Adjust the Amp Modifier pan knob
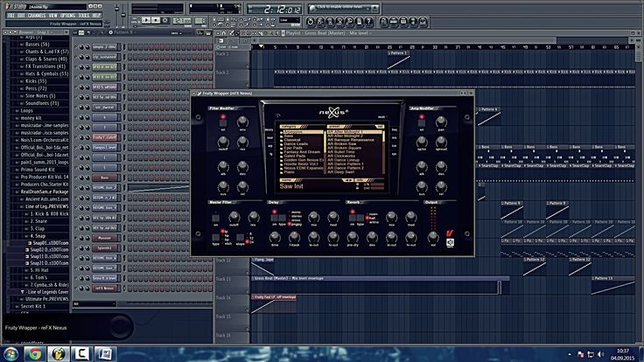Image resolution: width=644 pixels, height=362 pixels. tap(441, 122)
